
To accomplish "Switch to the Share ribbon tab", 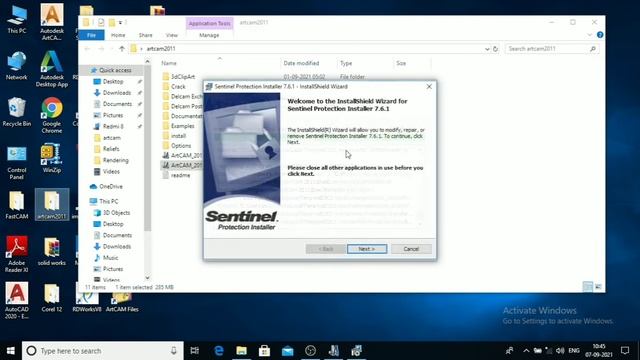I will tap(145, 35).
